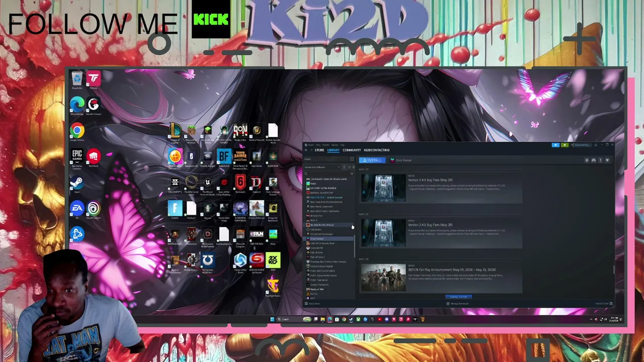Select the LIBRARY tab in Steam
This screenshot has width=644, height=362.
[334, 150]
